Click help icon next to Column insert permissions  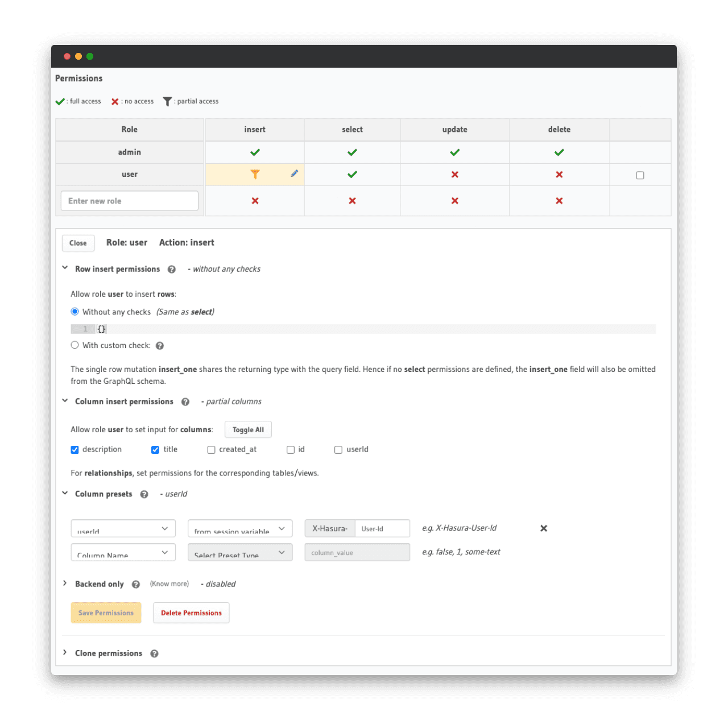(185, 402)
